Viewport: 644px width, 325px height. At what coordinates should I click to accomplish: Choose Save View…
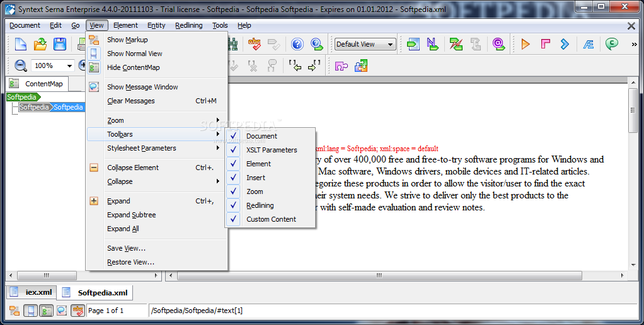tap(156, 248)
